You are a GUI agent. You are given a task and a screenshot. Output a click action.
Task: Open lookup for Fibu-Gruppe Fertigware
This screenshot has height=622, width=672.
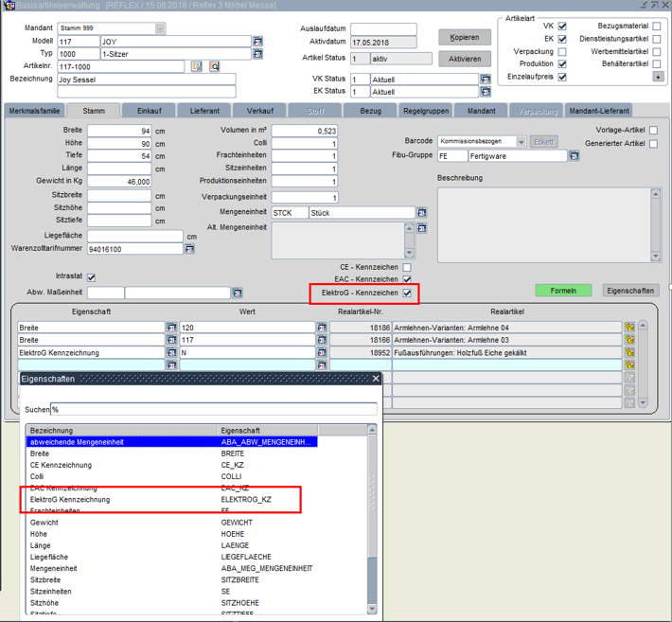[x=575, y=155]
